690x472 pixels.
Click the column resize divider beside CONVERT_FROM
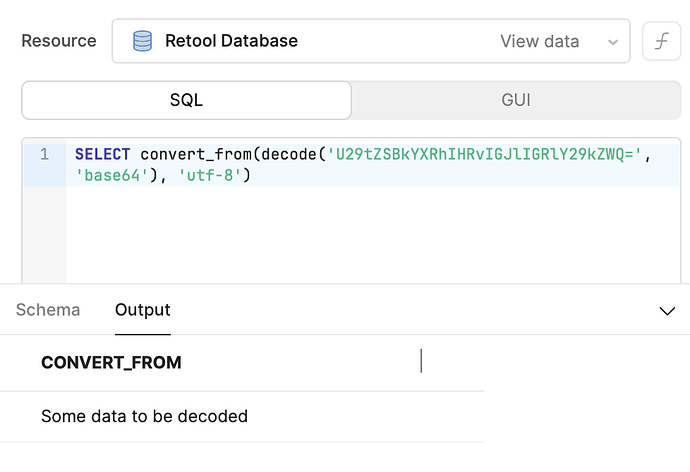tap(421, 361)
